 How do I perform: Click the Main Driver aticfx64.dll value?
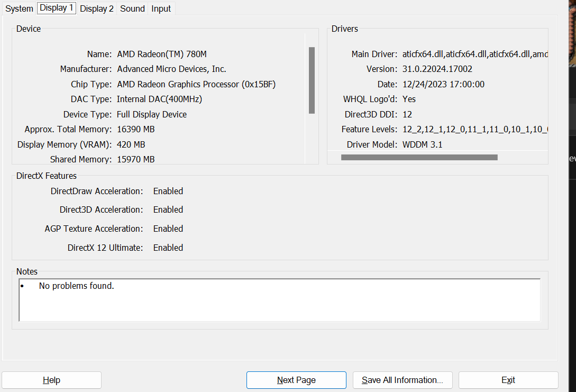[x=475, y=54]
